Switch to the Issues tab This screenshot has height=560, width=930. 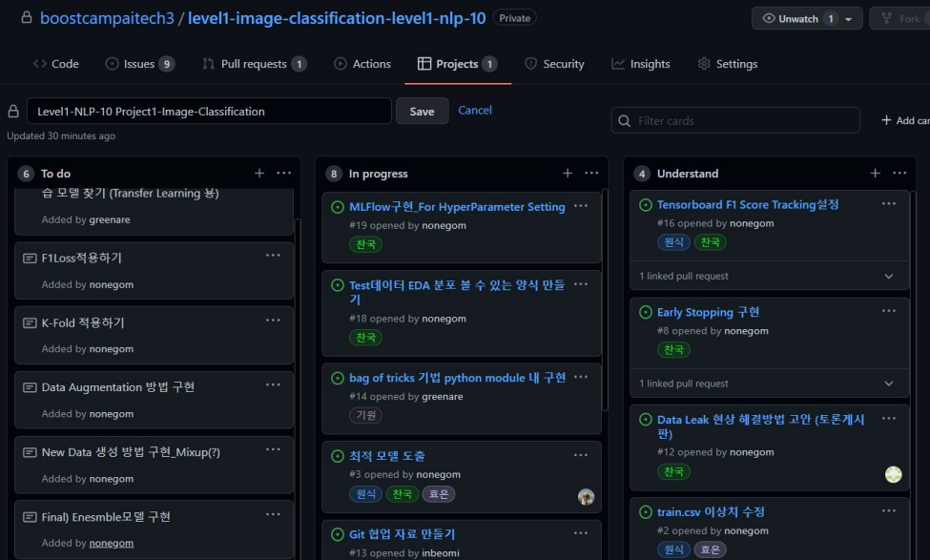139,64
